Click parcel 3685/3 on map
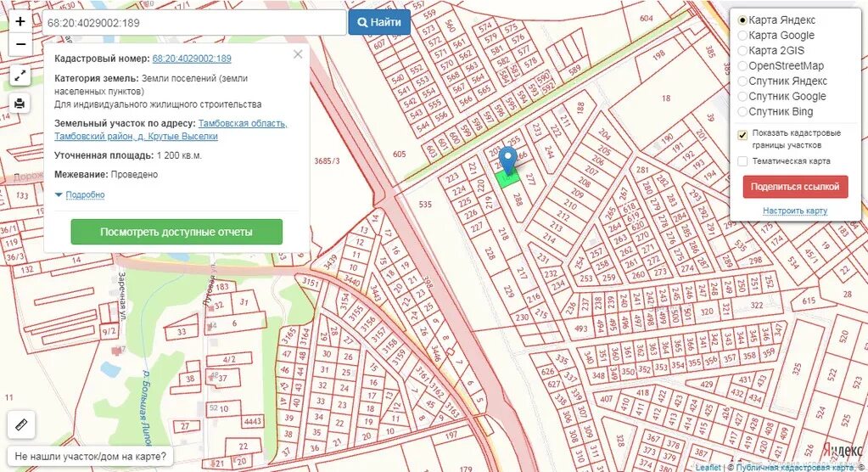The image size is (868, 472). [x=328, y=160]
